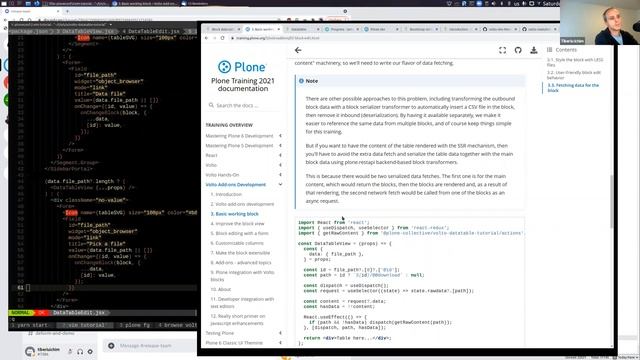Go to '3.3. Fetching data for the block' contents link
The image size is (640, 360).
pyautogui.click(x=573, y=88)
